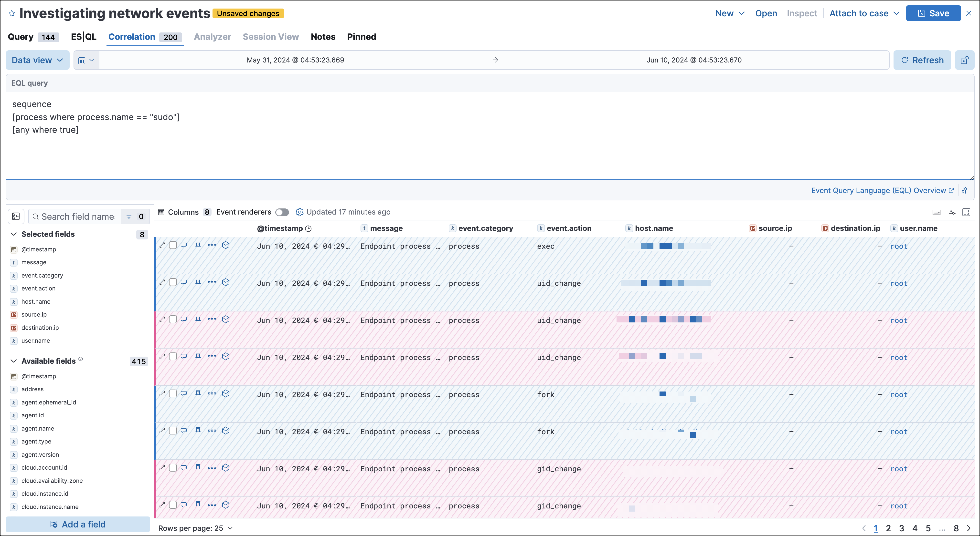Screen dimensions: 980x536
Task: Switch to the Notes tab
Action: pos(323,37)
